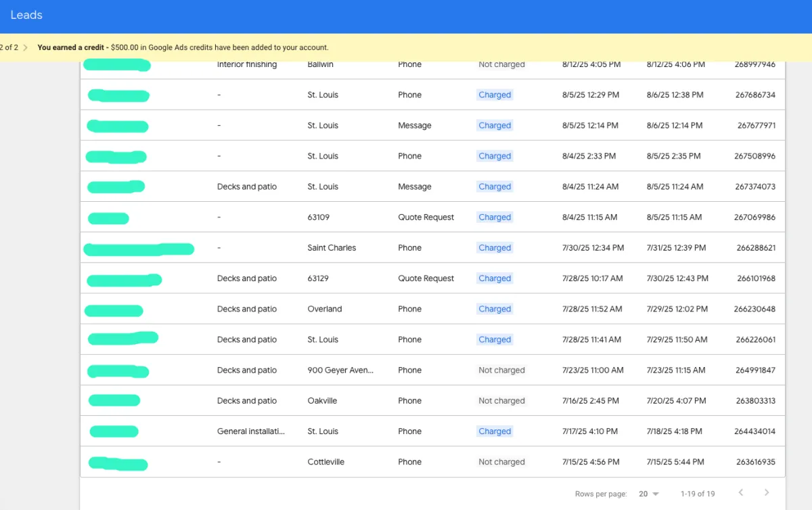Click lead ID 263616935

tap(756, 462)
